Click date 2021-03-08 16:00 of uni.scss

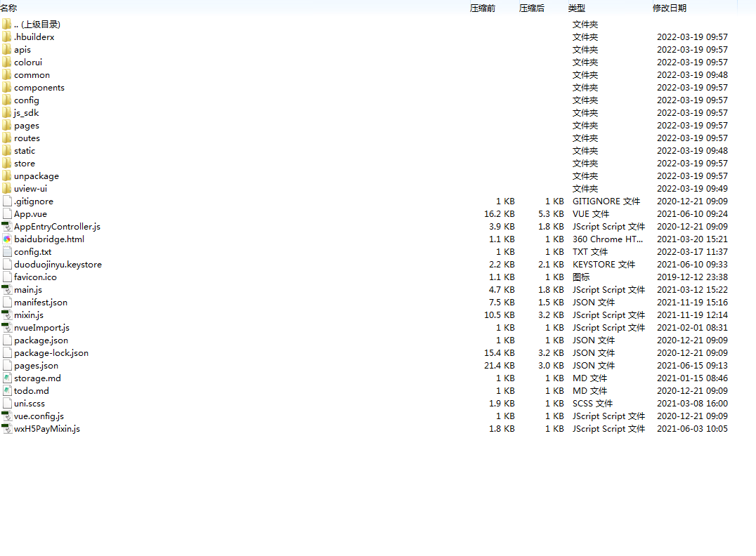(x=692, y=403)
